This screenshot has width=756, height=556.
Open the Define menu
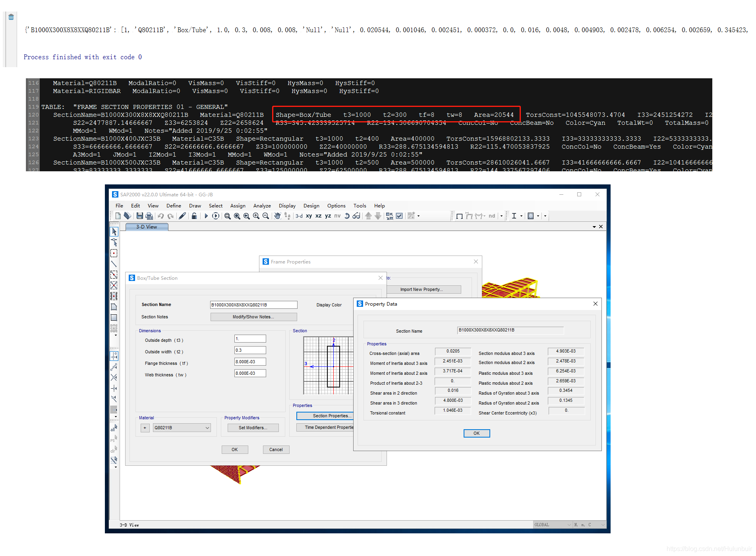coord(174,205)
